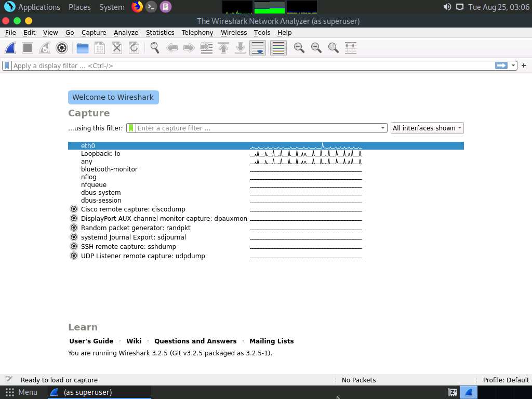Expand display filter history dropdown
This screenshot has width=532, height=399.
(x=513, y=65)
